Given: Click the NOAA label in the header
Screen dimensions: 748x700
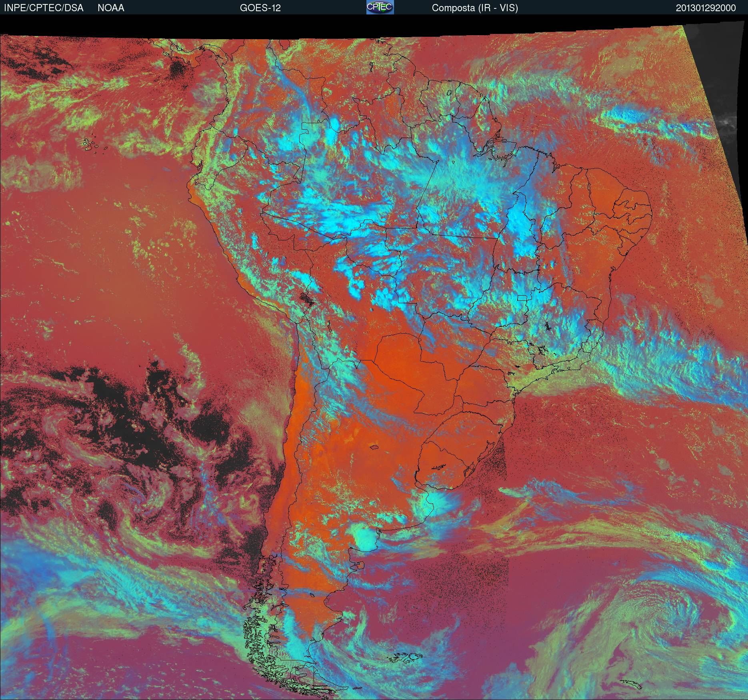Looking at the screenshot, I should coord(111,8).
